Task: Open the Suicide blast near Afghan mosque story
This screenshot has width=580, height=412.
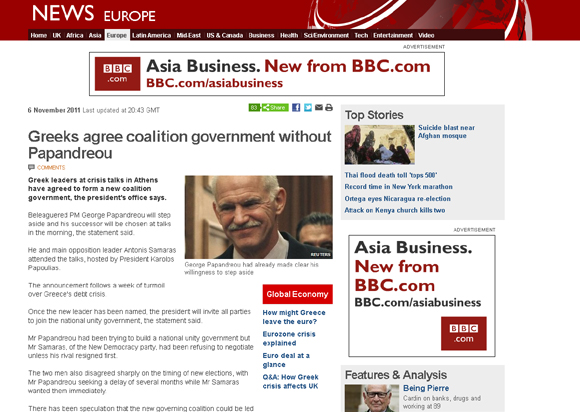Action: coord(446,132)
